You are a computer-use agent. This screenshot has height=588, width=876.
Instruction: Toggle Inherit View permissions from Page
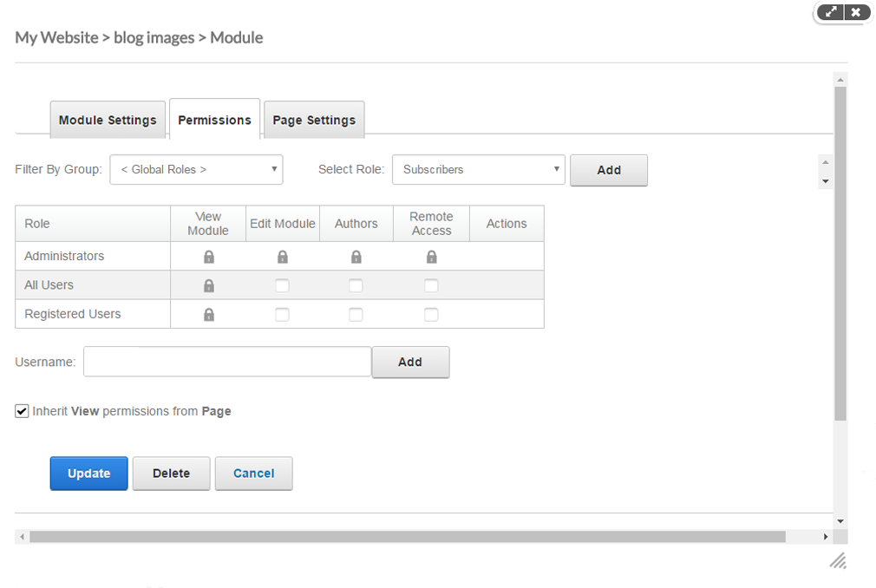click(x=23, y=411)
